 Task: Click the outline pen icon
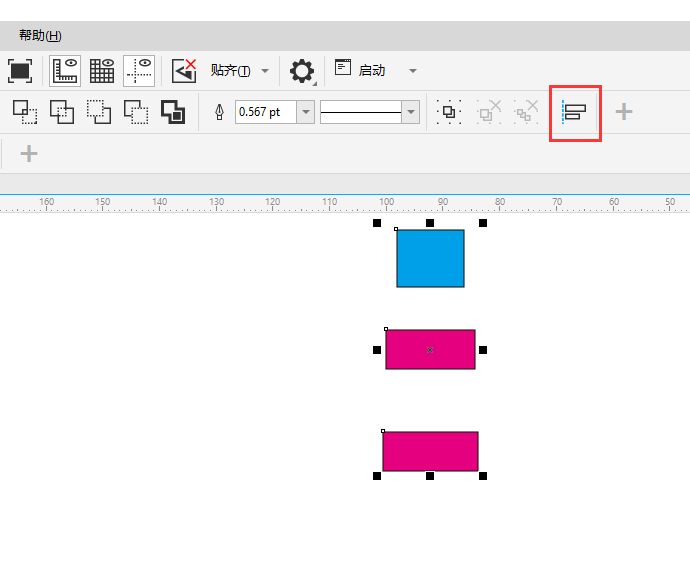[220, 112]
